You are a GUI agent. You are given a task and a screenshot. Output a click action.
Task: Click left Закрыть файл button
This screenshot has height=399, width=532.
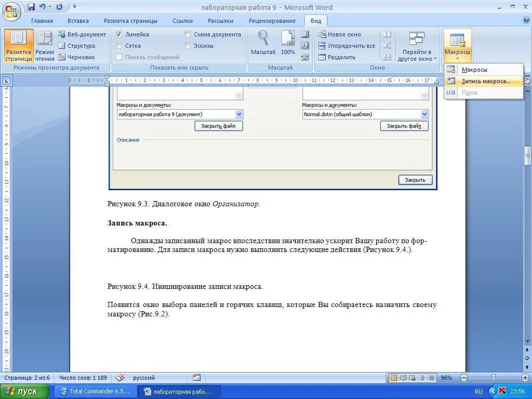tap(219, 126)
